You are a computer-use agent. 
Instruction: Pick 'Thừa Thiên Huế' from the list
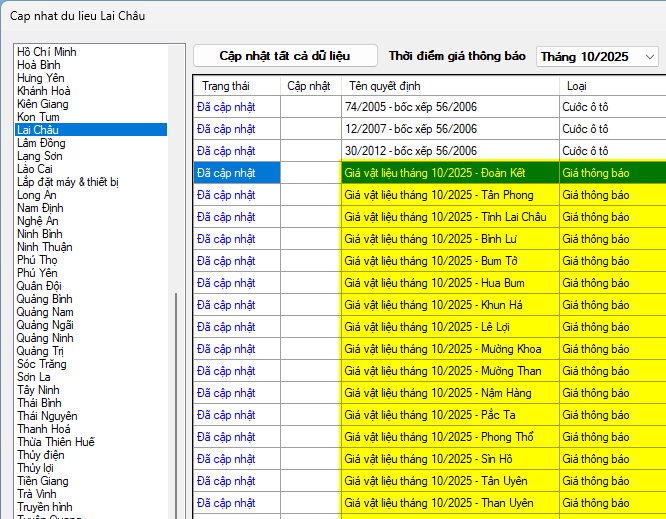tap(56, 442)
